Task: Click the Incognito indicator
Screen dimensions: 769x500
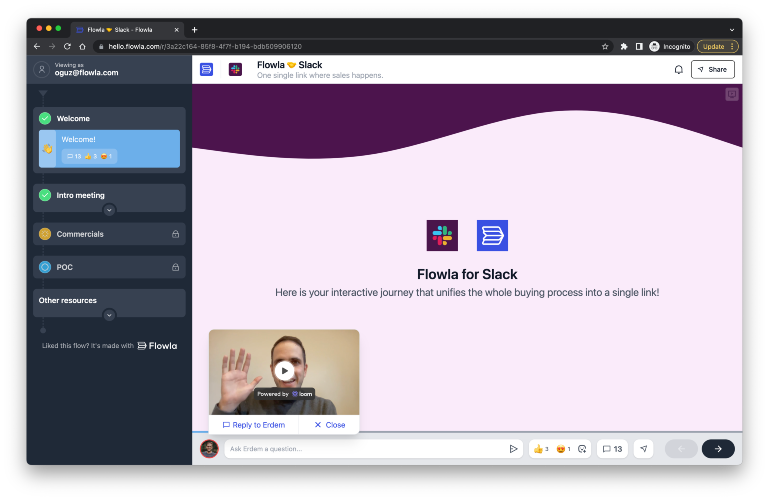Action: click(x=669, y=47)
